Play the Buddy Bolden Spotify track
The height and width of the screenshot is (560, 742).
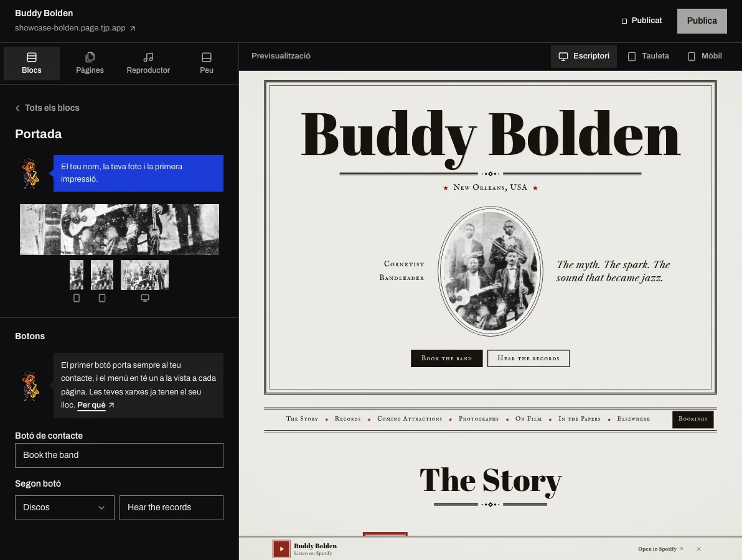coord(281,549)
